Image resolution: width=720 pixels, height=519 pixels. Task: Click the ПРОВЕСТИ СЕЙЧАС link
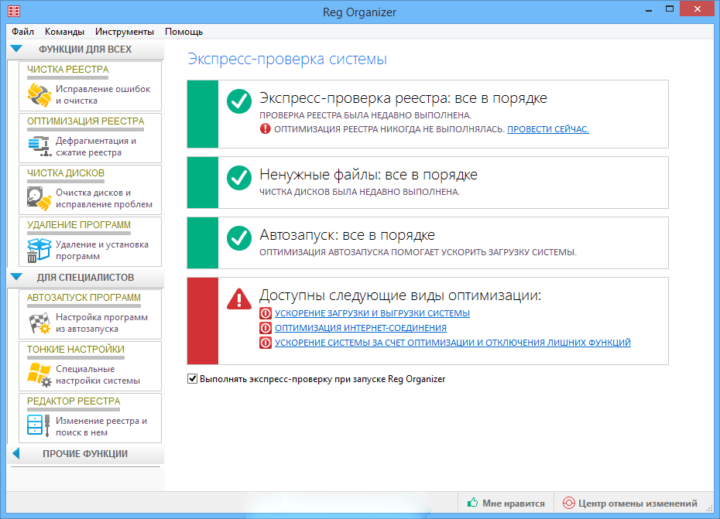point(548,130)
